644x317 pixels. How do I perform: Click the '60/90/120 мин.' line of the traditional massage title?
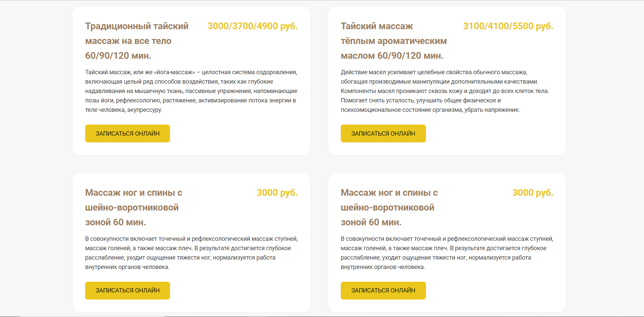pyautogui.click(x=118, y=56)
